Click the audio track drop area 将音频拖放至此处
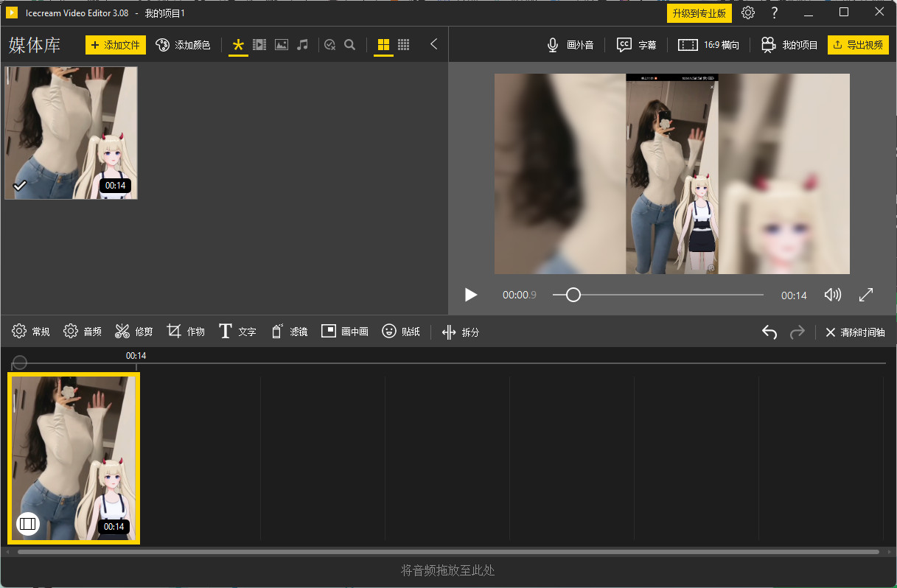 click(x=448, y=570)
